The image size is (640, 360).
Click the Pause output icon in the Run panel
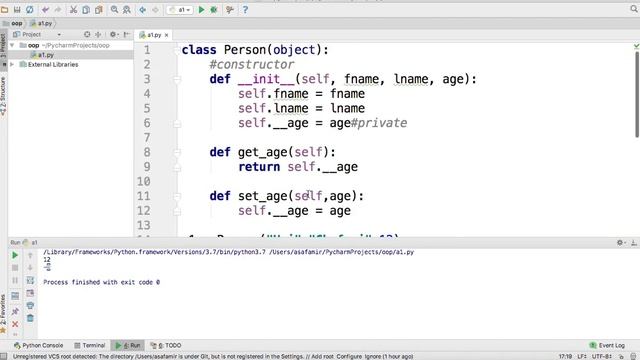[x=15, y=280]
